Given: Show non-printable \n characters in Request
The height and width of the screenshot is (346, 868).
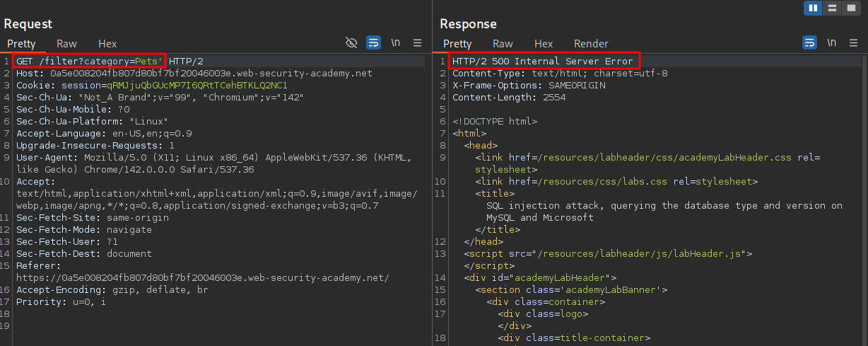Looking at the screenshot, I should [396, 43].
